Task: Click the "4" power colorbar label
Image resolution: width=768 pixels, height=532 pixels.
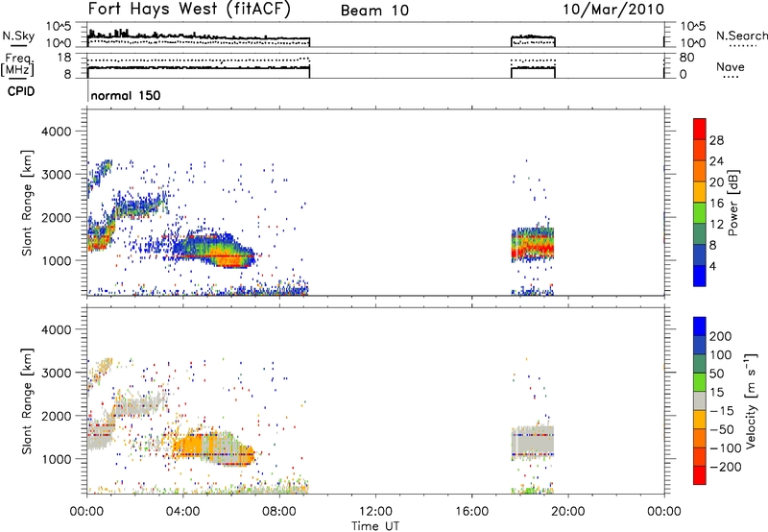Action: [x=712, y=266]
